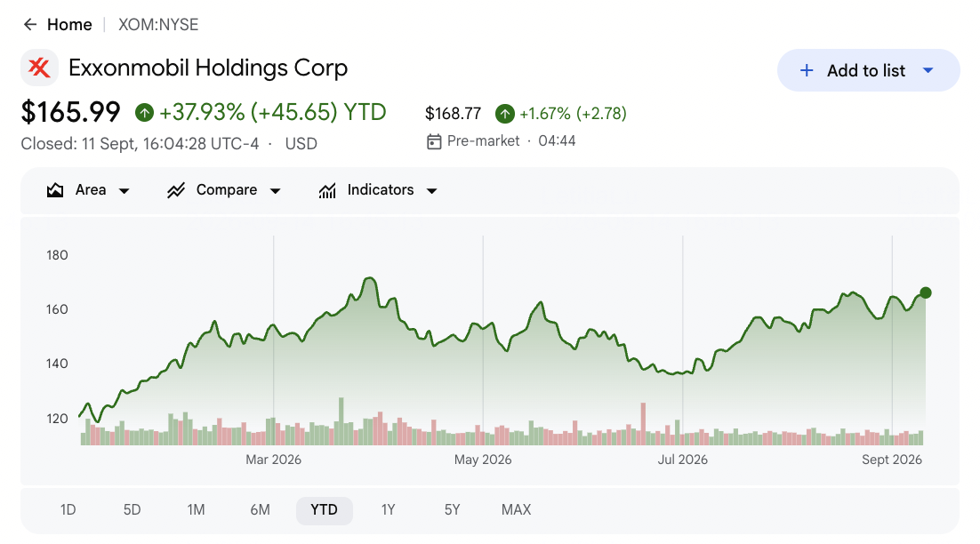This screenshot has width=980, height=544.
Task: Open the Compare dropdown arrow
Action: click(275, 190)
